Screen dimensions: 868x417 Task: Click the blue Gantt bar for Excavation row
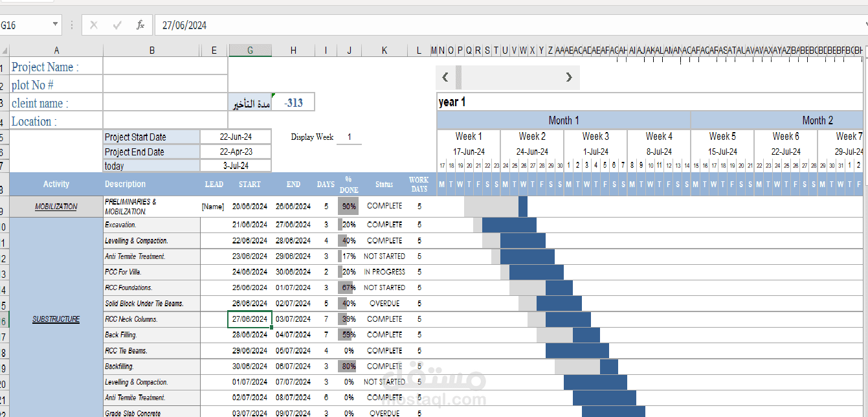[509, 225]
